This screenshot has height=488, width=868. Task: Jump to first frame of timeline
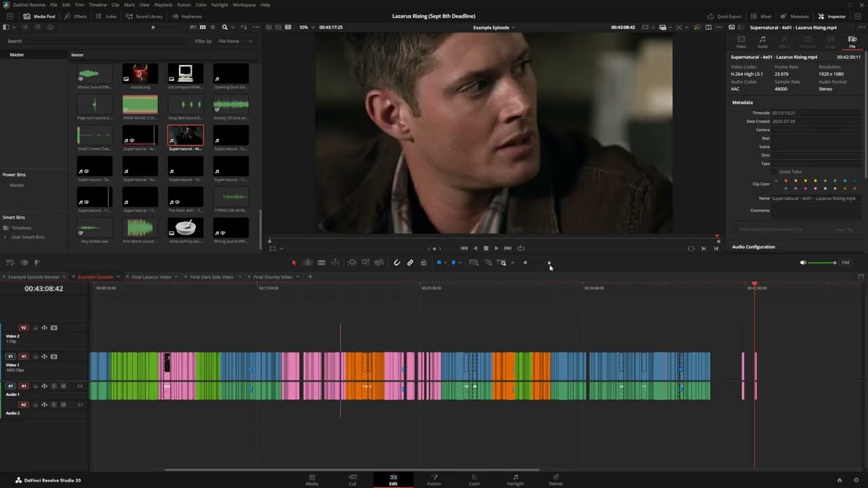[x=464, y=248]
